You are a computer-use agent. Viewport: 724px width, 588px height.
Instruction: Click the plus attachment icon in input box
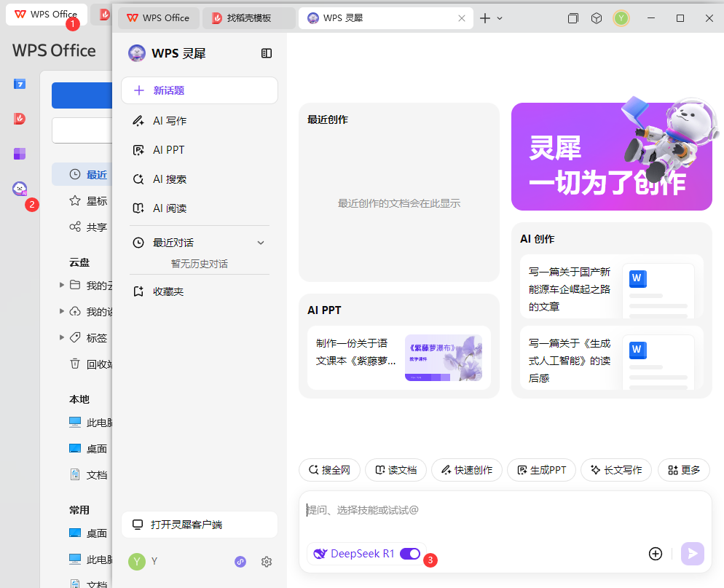pos(656,553)
